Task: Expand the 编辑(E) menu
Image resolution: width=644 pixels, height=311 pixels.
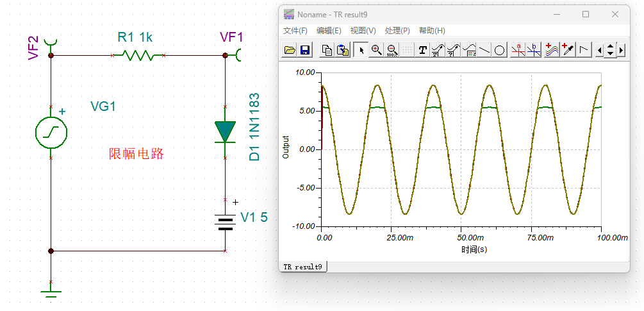Action: (329, 31)
